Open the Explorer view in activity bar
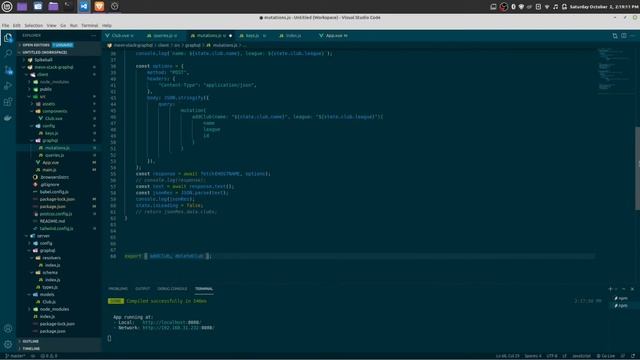Screen dimensions: 640x360 [x=8, y=38]
